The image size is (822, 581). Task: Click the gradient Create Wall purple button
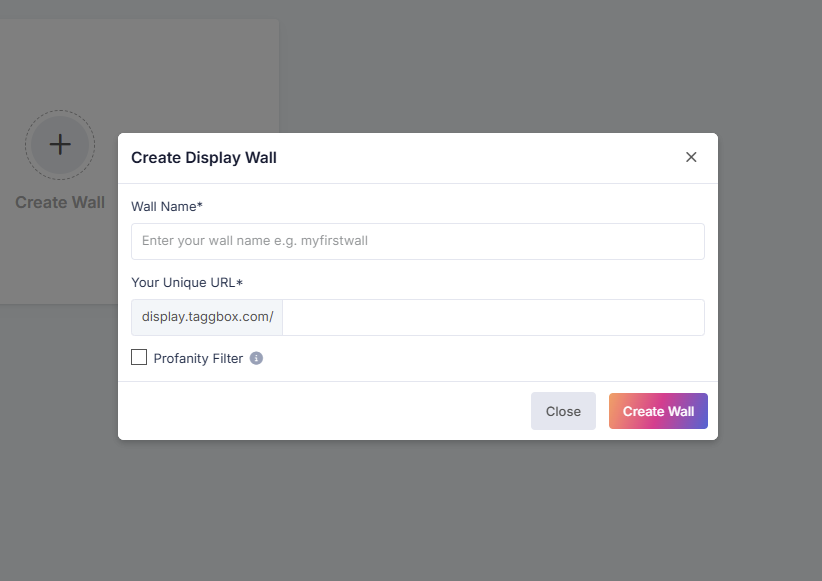[x=658, y=411]
